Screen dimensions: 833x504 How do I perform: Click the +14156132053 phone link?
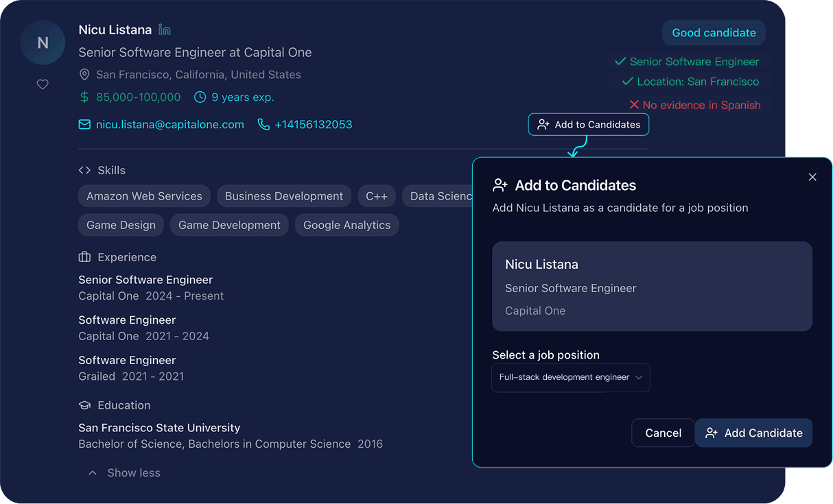point(314,124)
